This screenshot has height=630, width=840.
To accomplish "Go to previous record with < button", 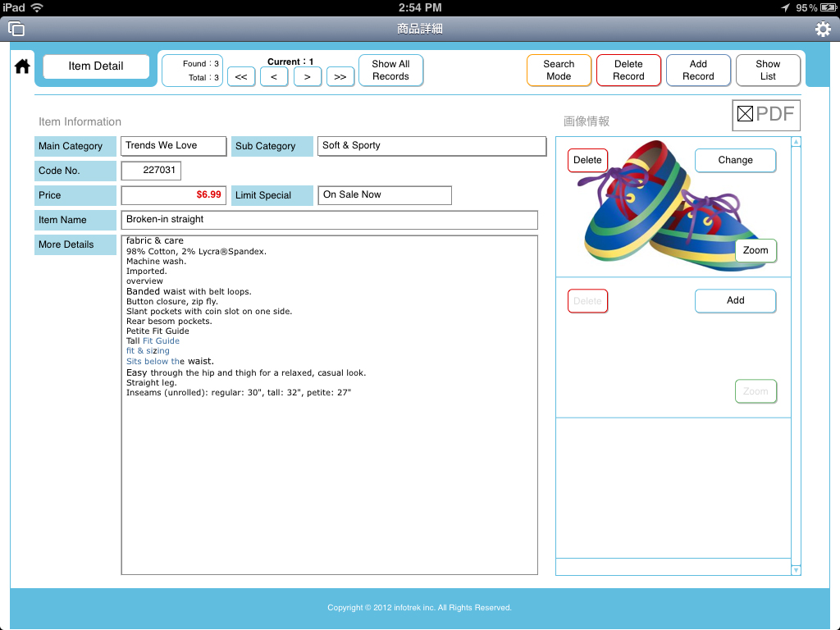I will pyautogui.click(x=273, y=77).
